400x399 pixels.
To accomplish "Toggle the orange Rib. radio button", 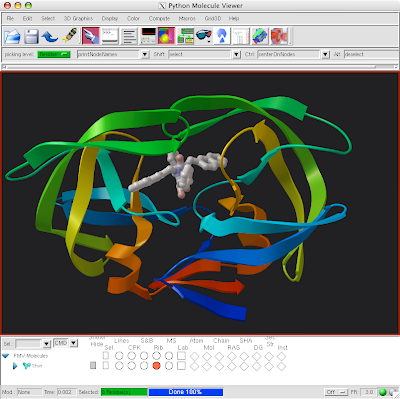I will tap(156, 366).
